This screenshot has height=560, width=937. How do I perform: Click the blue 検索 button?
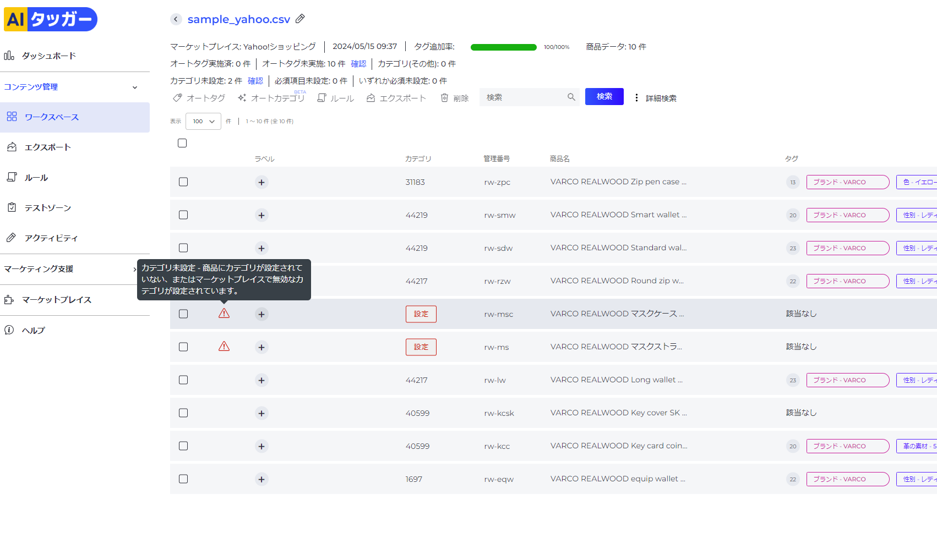[604, 96]
